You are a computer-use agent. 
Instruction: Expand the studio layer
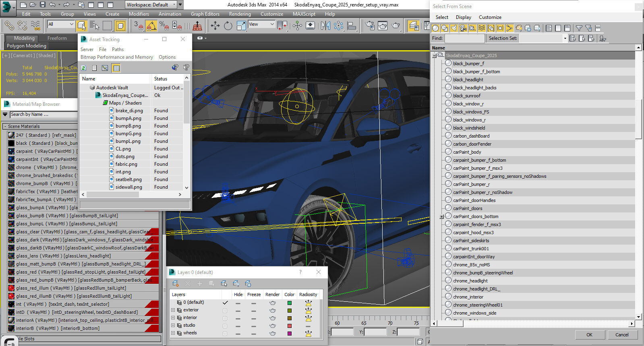(x=173, y=325)
